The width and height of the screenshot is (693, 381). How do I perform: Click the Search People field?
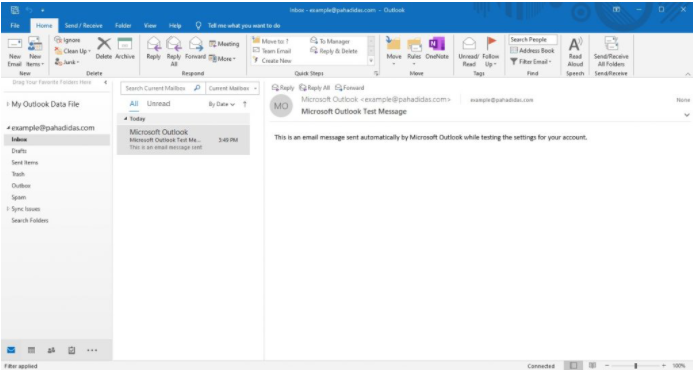[533, 40]
